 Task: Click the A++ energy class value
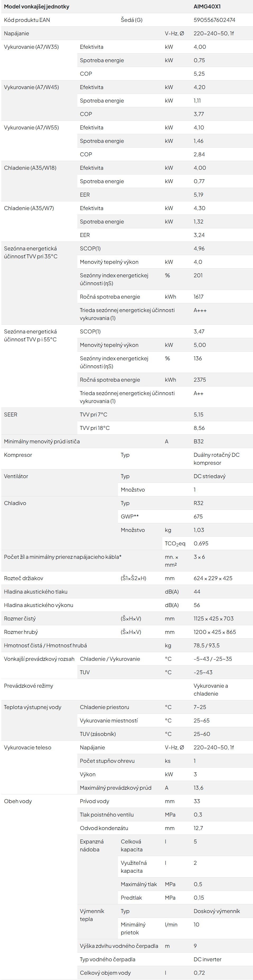pos(199,393)
